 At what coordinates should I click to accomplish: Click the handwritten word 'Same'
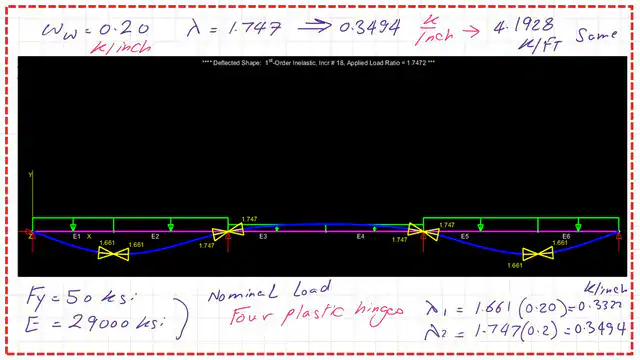[x=596, y=36]
